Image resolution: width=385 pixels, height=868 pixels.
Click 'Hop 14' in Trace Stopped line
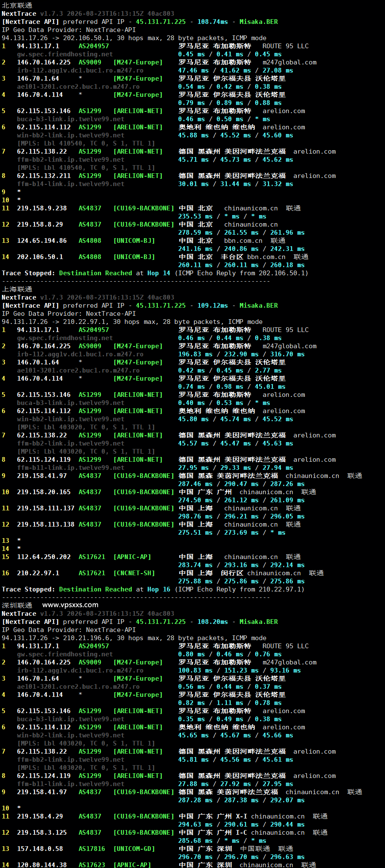pyautogui.click(x=159, y=273)
